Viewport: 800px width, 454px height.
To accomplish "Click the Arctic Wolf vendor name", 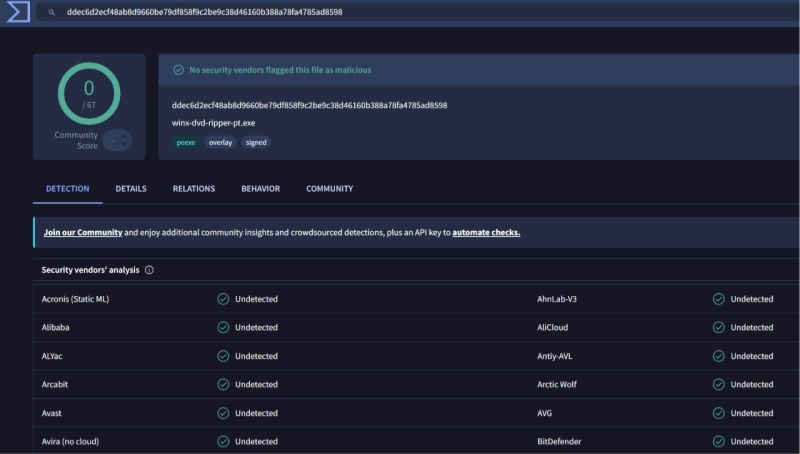I will pyautogui.click(x=557, y=385).
